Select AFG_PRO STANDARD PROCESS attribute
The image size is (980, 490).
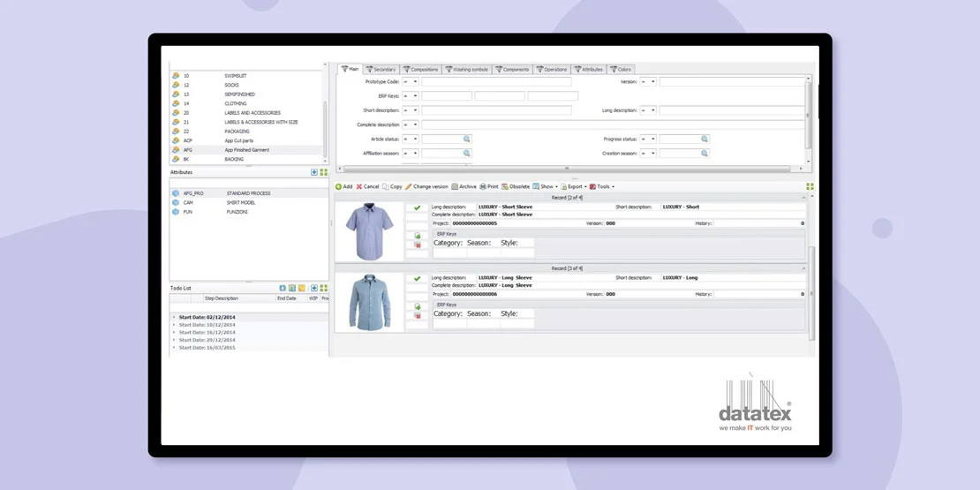(249, 193)
